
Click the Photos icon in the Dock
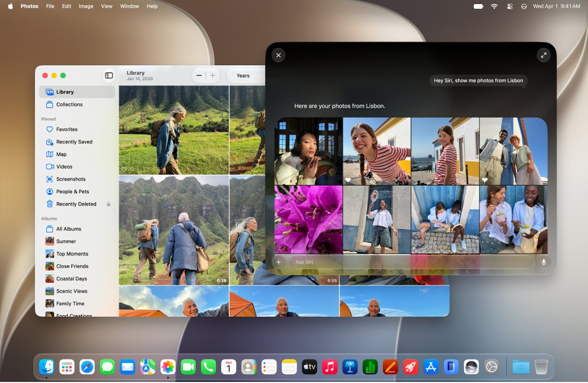click(168, 367)
